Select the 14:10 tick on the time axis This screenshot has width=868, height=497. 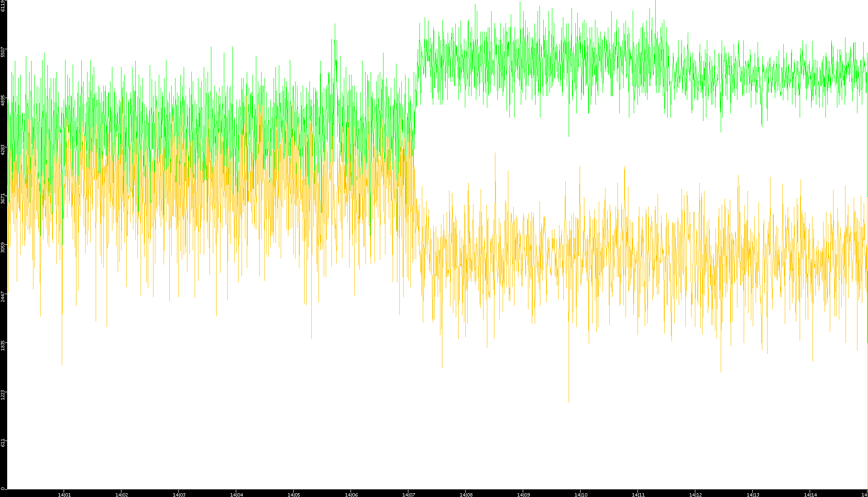pyautogui.click(x=581, y=494)
